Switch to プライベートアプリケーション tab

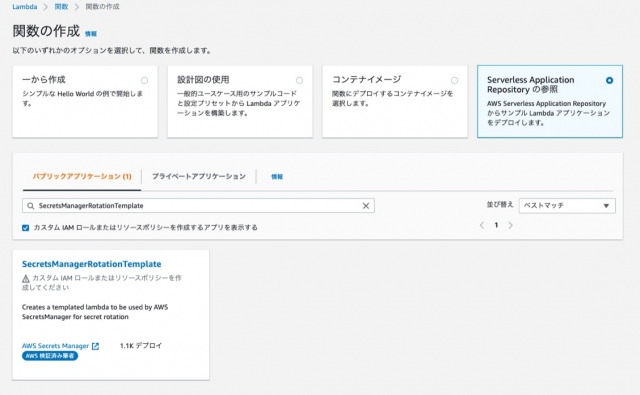point(199,176)
